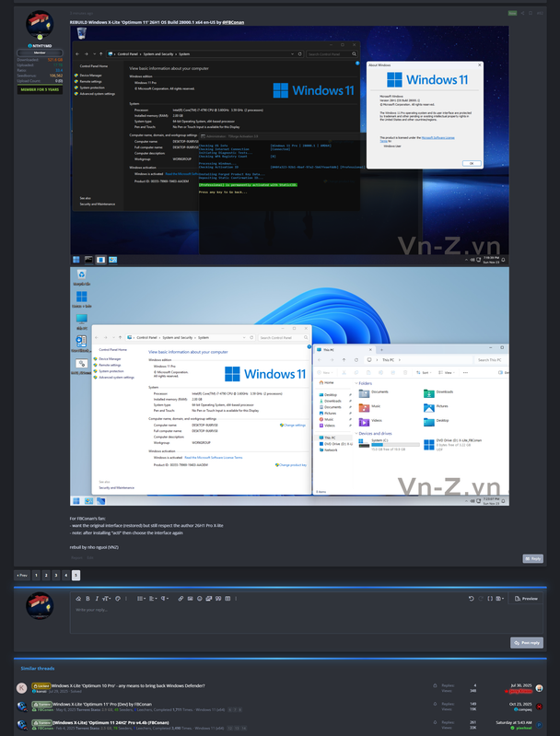560x736 pixels.
Task: Open the light-theme Windows 11 screenshot image
Action: (289, 386)
